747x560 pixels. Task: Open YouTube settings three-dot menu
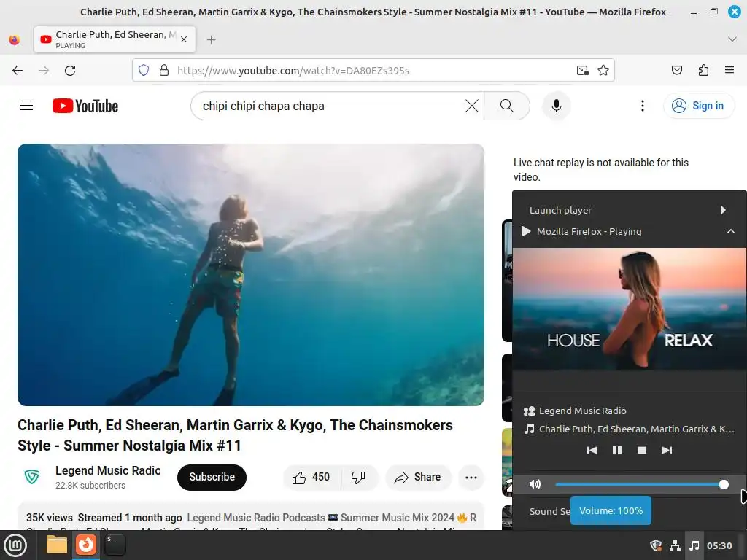click(643, 106)
